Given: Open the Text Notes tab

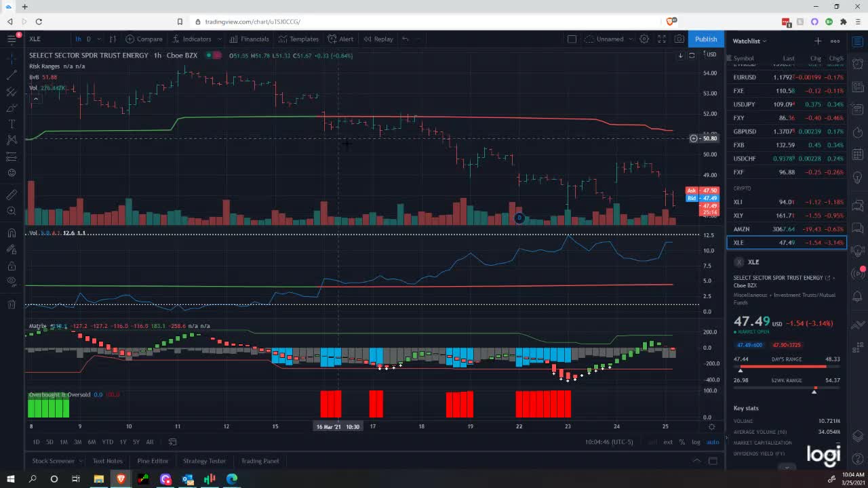Looking at the screenshot, I should point(107,461).
